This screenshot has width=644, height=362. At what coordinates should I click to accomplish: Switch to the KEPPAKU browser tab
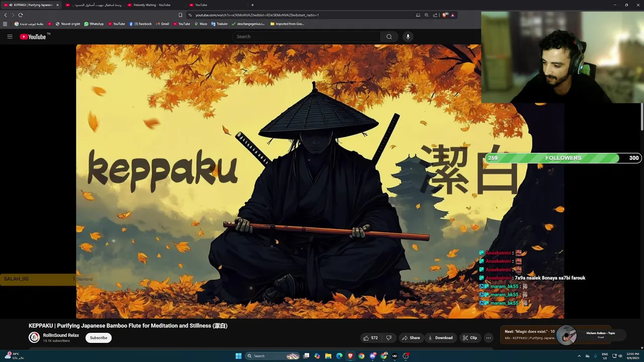coord(31,5)
